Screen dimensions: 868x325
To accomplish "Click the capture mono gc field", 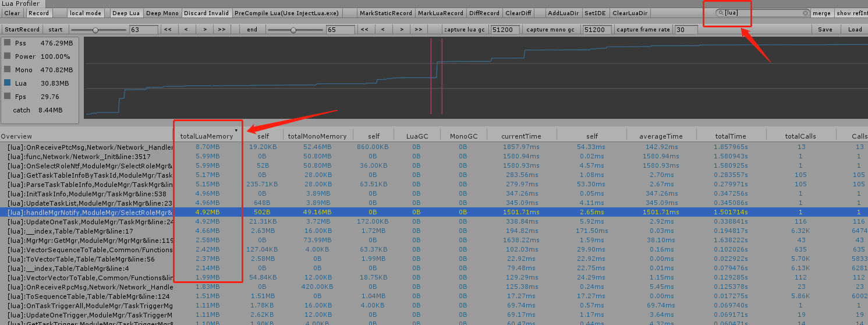I will coord(597,30).
